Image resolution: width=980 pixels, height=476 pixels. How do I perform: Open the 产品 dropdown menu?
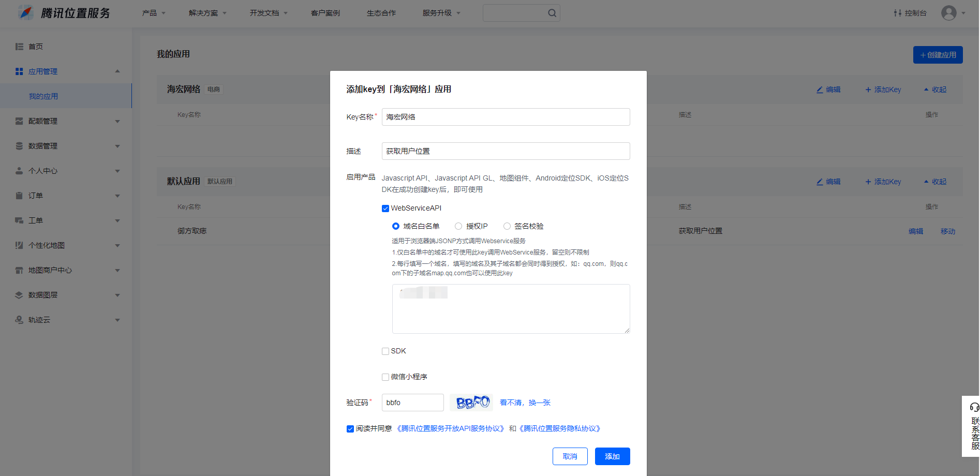[154, 13]
